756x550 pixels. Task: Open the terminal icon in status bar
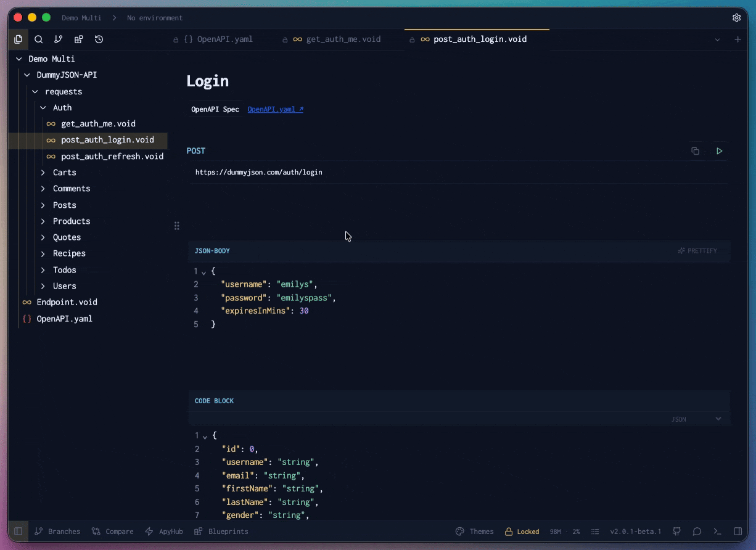click(x=717, y=532)
